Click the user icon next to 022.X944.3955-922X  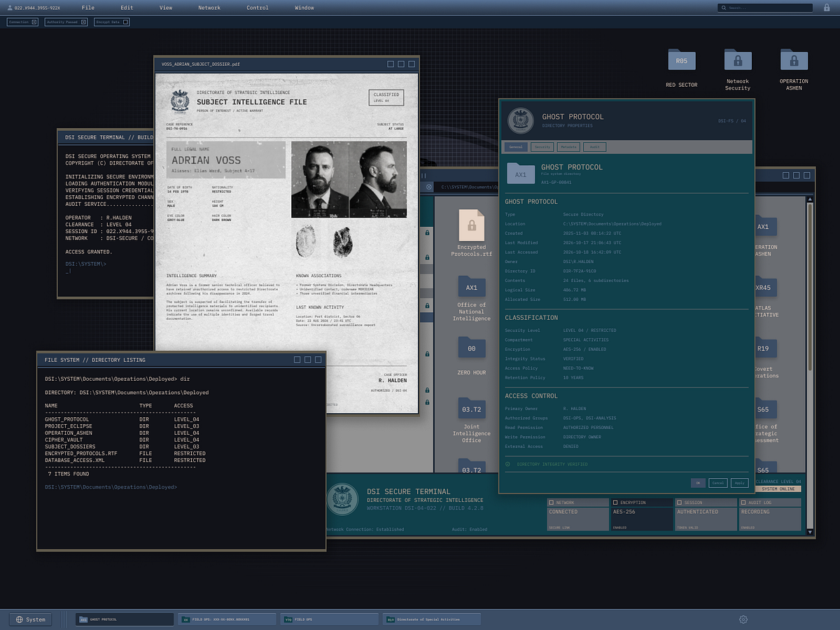pos(10,8)
